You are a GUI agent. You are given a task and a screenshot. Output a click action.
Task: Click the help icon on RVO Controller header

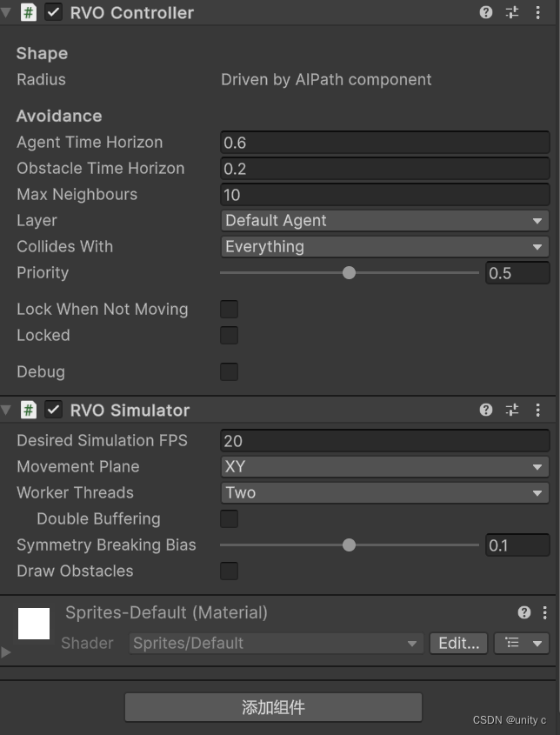click(486, 12)
